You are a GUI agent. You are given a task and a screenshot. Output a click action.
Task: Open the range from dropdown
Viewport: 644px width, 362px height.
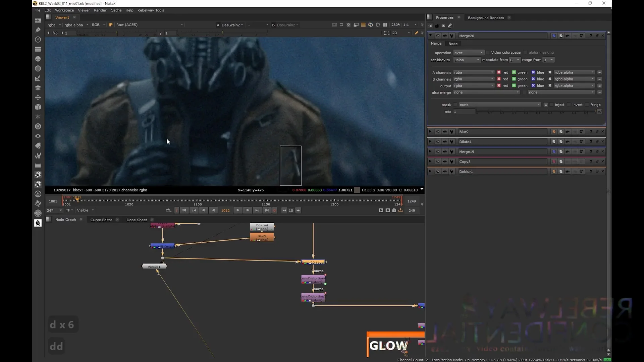pos(548,60)
